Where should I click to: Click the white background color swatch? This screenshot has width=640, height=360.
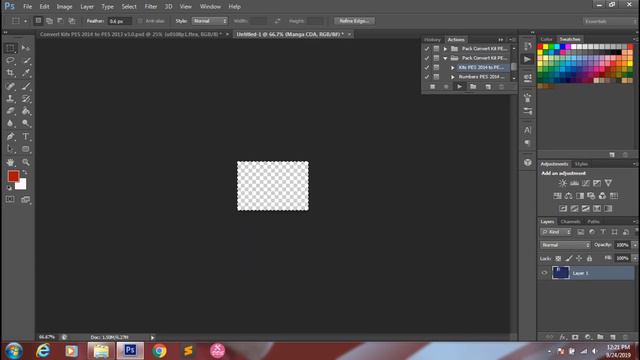[x=22, y=186]
